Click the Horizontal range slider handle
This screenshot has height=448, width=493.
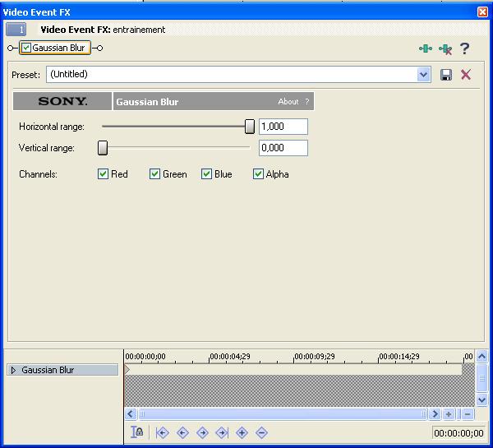tap(250, 127)
